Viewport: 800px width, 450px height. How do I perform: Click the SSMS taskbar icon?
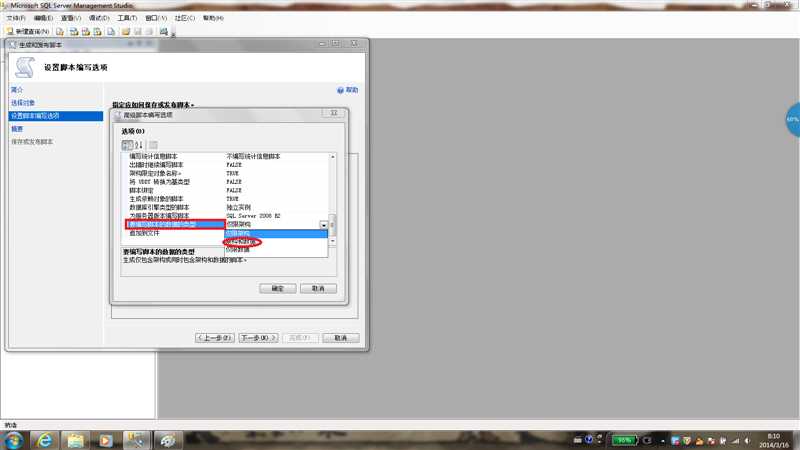coord(136,440)
